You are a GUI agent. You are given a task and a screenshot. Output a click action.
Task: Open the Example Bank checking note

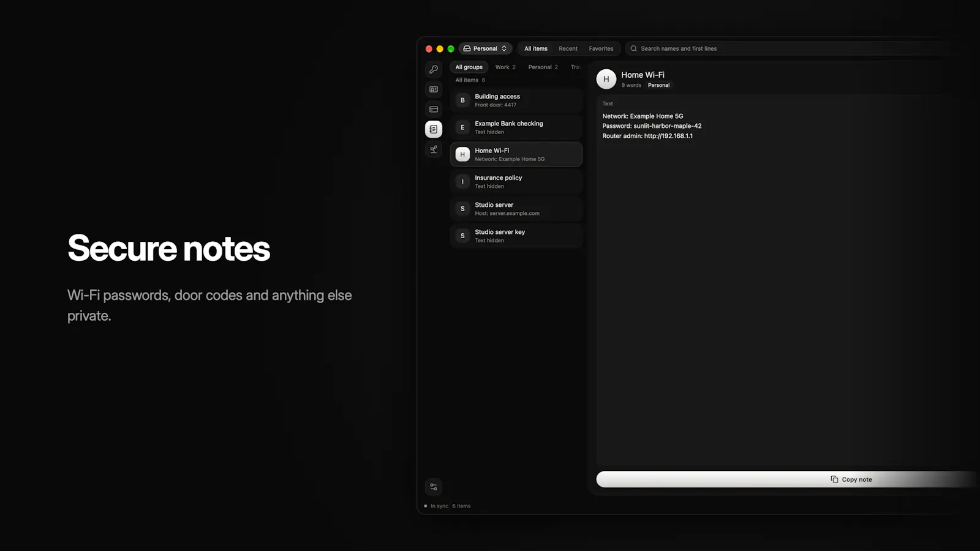516,127
